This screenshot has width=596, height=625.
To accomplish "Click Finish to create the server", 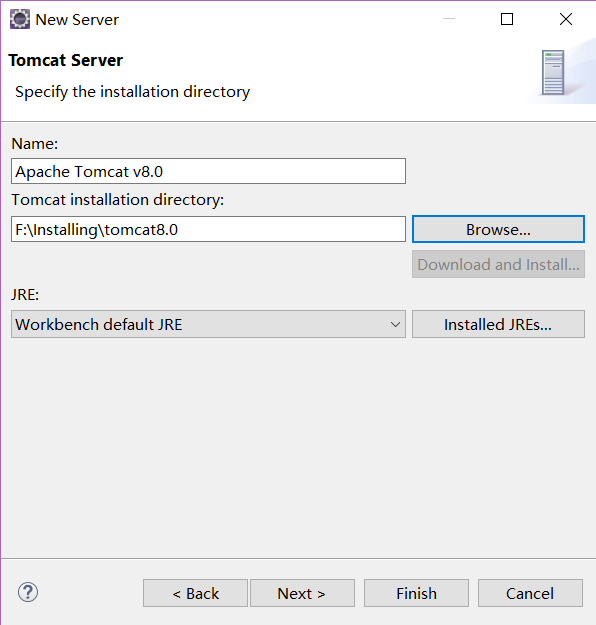I will [416, 593].
